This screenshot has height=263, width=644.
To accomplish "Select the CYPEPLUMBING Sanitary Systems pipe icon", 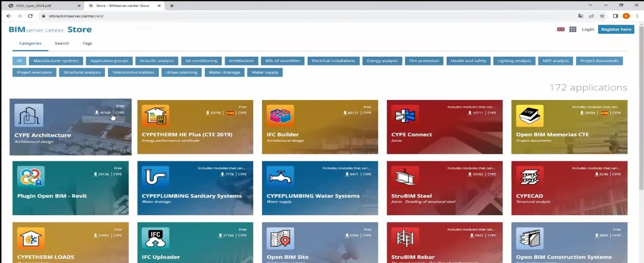I will pos(156,177).
